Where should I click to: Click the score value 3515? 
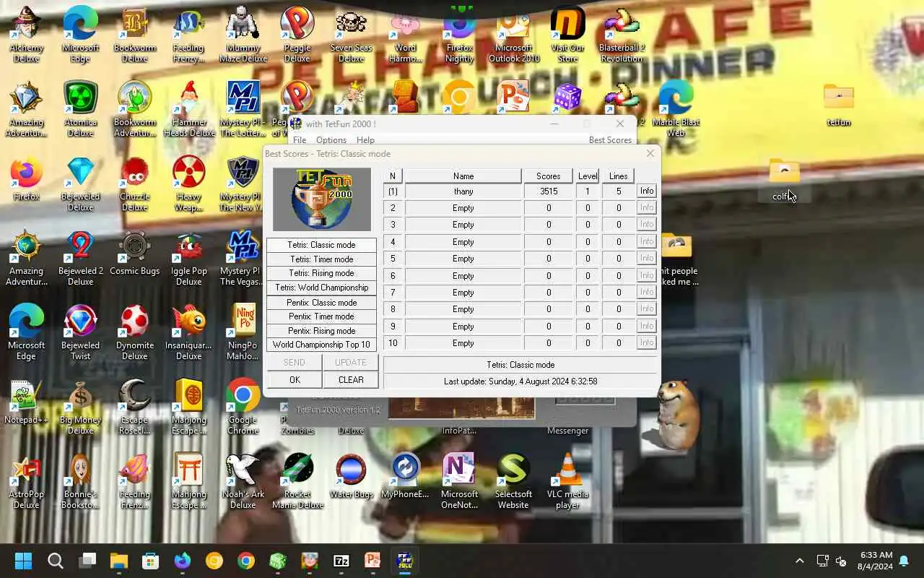tap(548, 191)
